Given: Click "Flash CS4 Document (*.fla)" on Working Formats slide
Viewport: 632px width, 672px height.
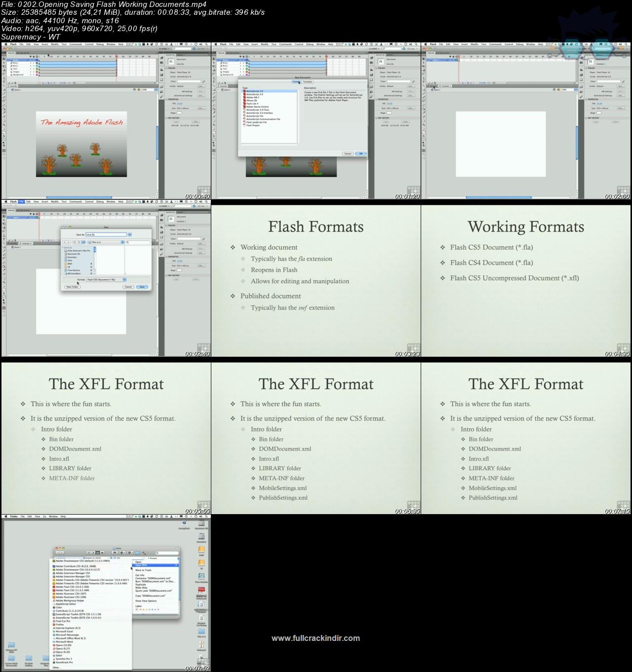Looking at the screenshot, I should click(x=491, y=262).
